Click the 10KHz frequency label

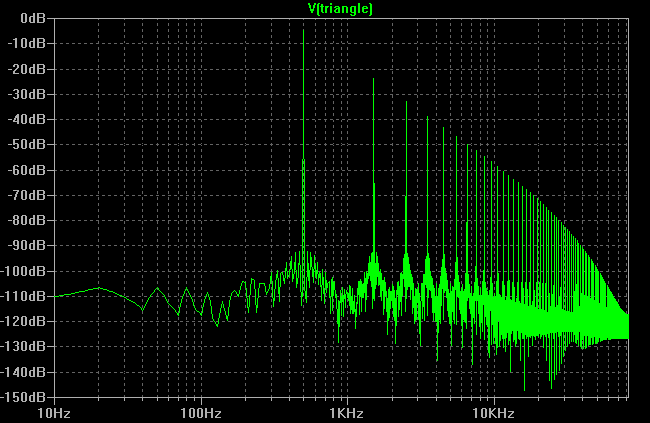[x=494, y=413]
